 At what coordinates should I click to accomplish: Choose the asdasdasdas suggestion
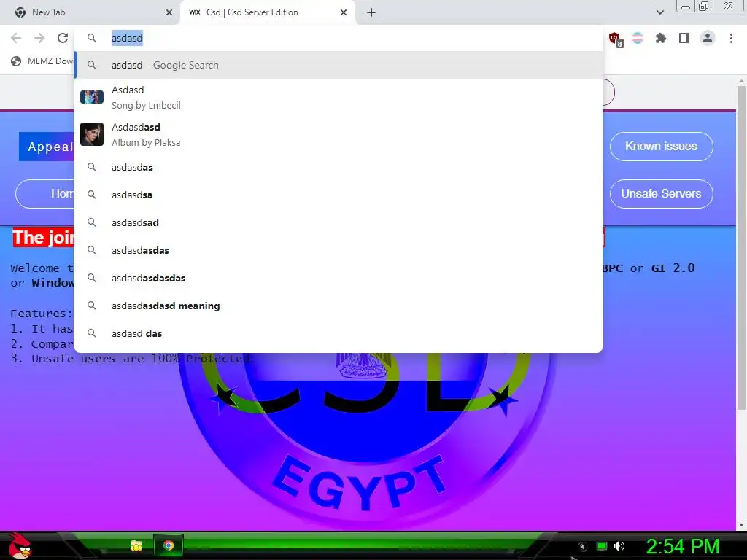pos(338,250)
